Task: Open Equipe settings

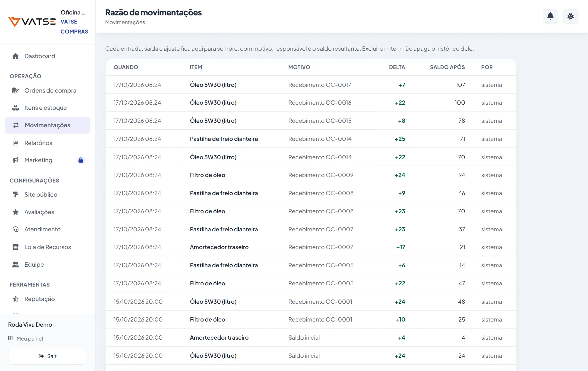Action: [x=48, y=265]
